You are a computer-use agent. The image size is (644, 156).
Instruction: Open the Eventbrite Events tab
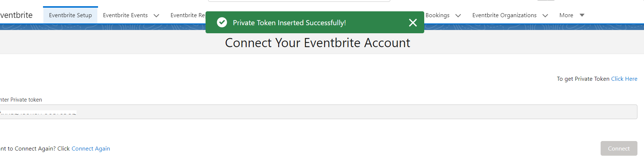pos(125,15)
